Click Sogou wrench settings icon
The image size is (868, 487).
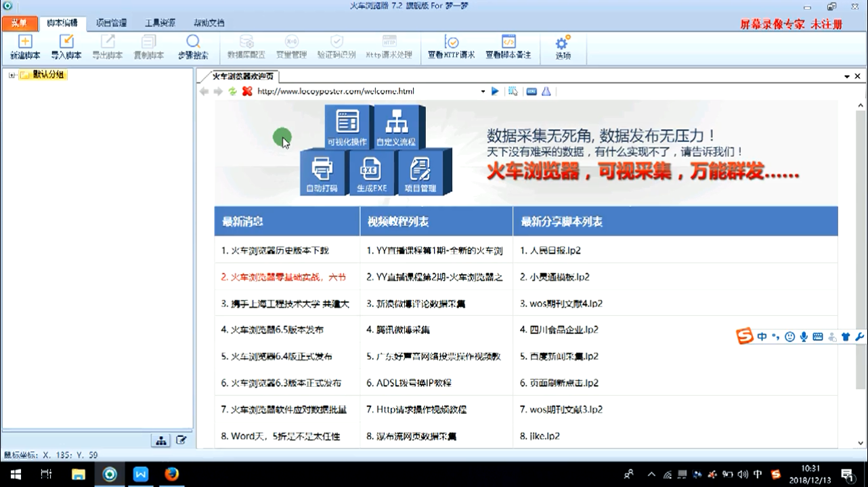pos(859,337)
